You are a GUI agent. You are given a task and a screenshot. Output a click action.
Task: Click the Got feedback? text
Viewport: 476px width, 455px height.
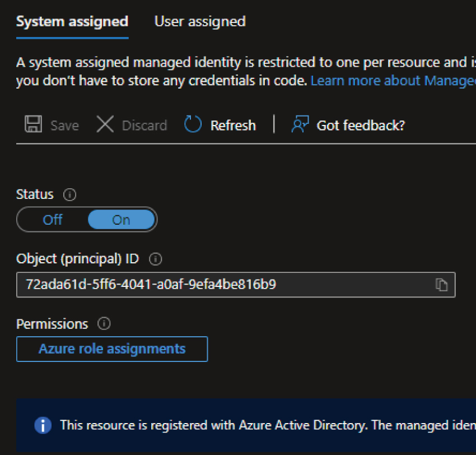pyautogui.click(x=361, y=125)
